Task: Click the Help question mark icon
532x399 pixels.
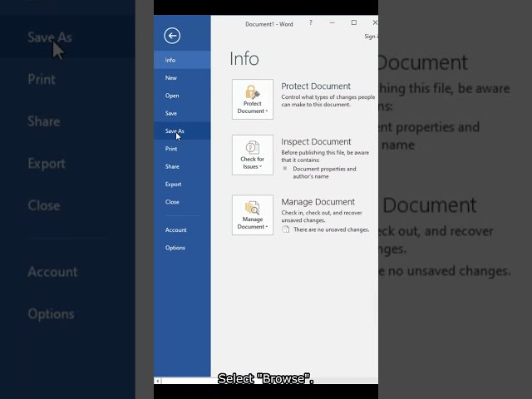Action: coord(310,22)
